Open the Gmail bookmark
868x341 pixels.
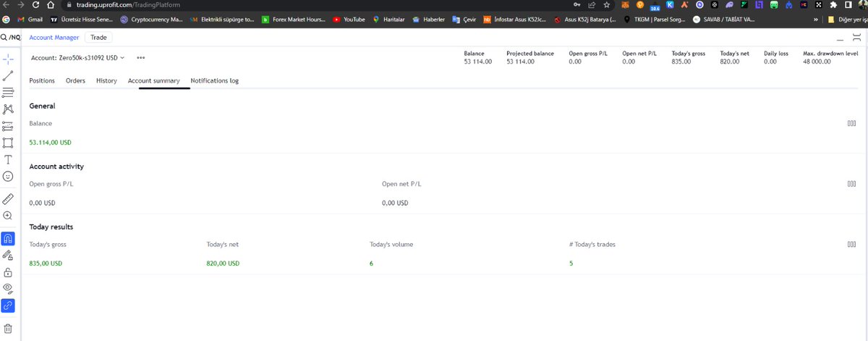(30, 20)
